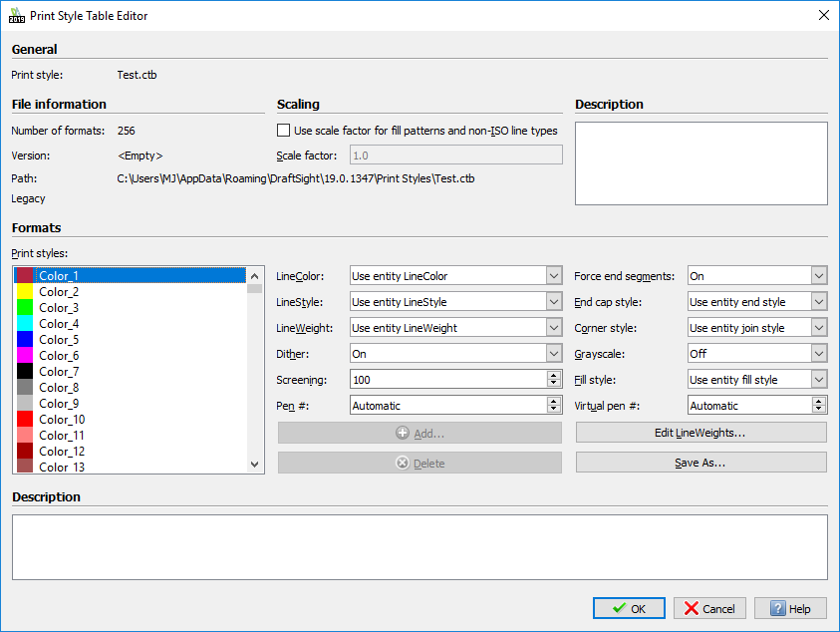Enable scale factor for fill patterns checkbox

(x=284, y=131)
